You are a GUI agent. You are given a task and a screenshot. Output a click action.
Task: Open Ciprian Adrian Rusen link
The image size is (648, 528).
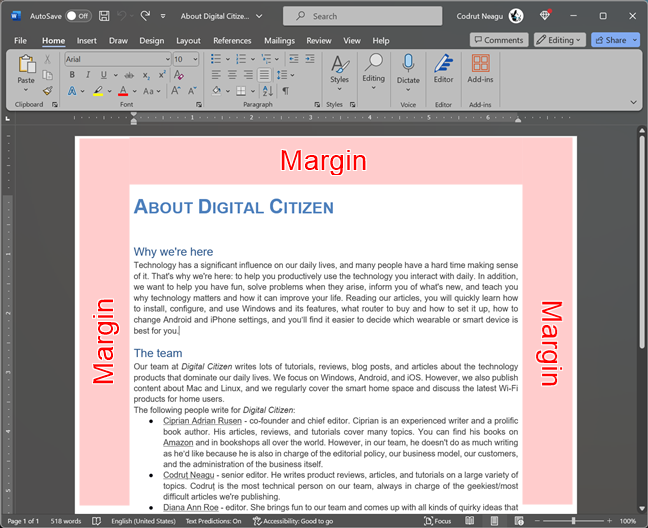click(202, 421)
